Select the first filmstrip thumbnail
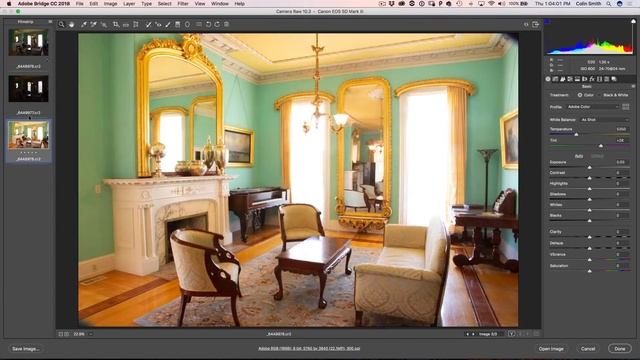The image size is (640, 360). 28,42
